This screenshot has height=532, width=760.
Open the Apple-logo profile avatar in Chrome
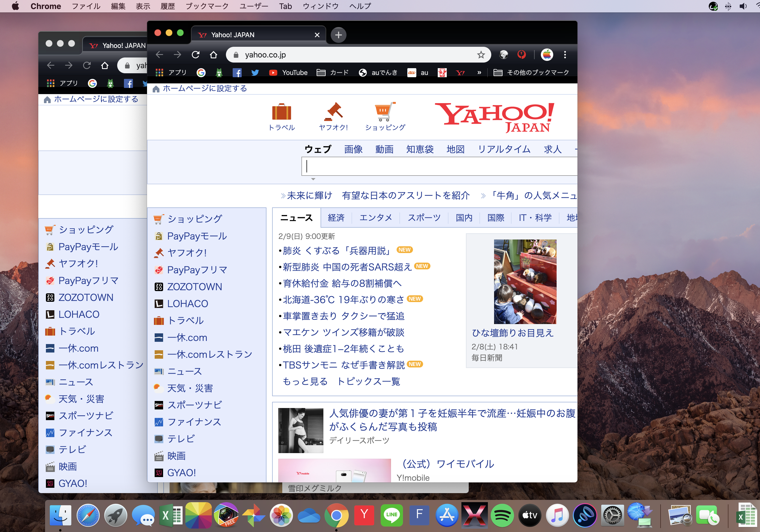pyautogui.click(x=547, y=55)
